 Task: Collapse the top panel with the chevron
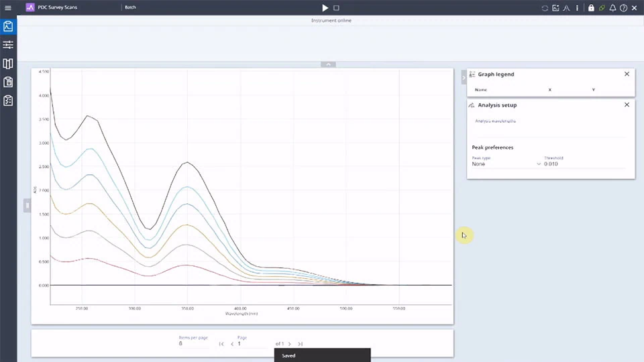pyautogui.click(x=328, y=64)
